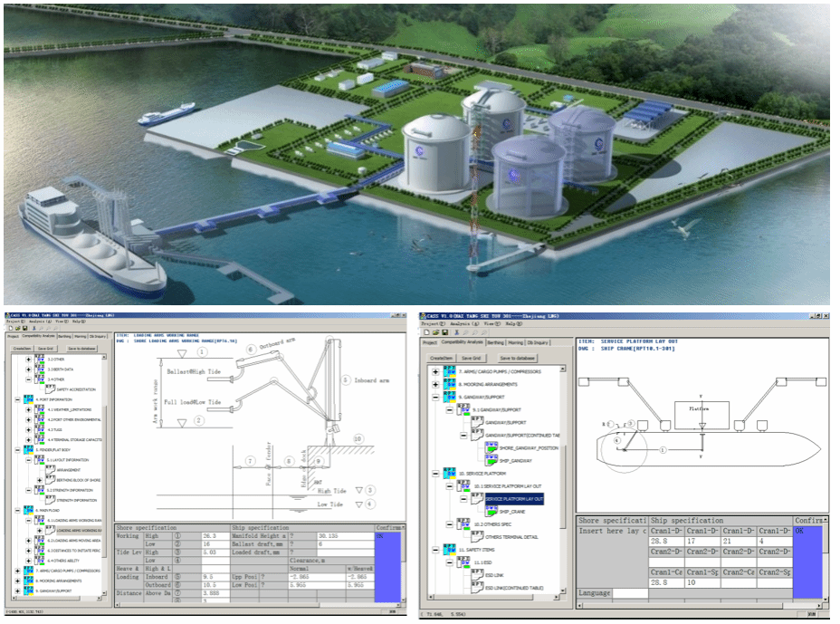Click the report icon beside OTHERS TERMINAL DETAIL

(477, 537)
